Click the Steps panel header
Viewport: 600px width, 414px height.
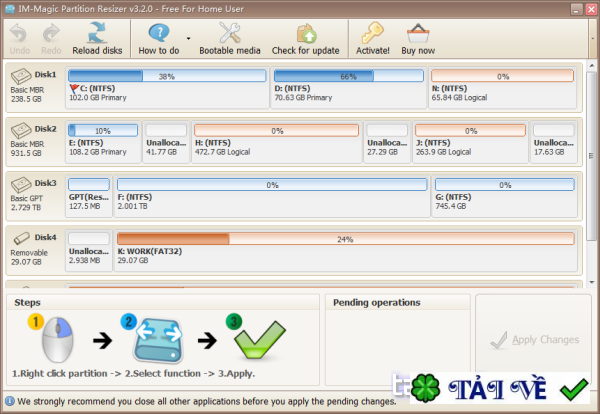pos(27,302)
